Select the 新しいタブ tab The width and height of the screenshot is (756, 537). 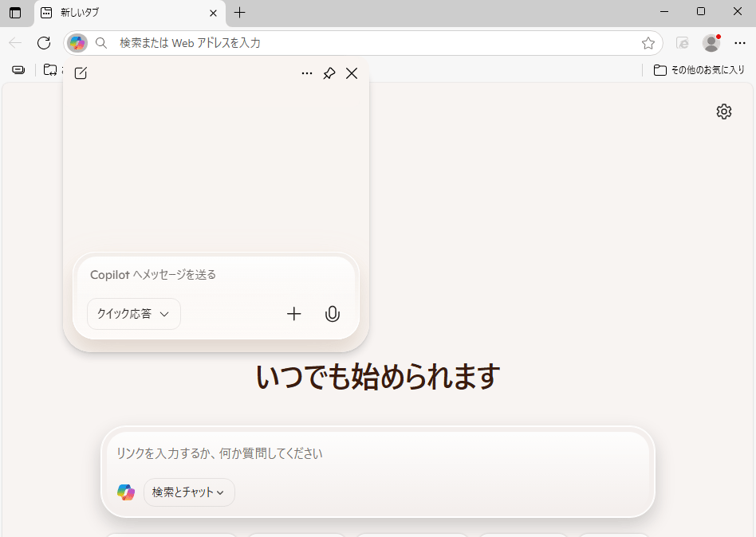pos(130,13)
